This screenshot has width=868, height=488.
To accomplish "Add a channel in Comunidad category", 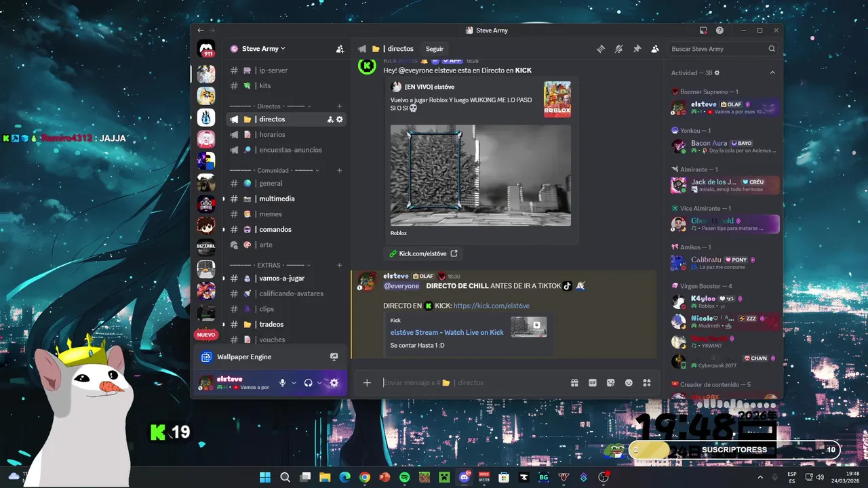I will click(340, 170).
